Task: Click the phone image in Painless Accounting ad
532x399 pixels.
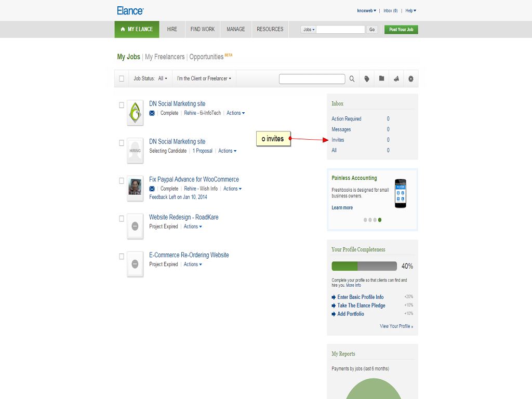Action: tap(401, 193)
